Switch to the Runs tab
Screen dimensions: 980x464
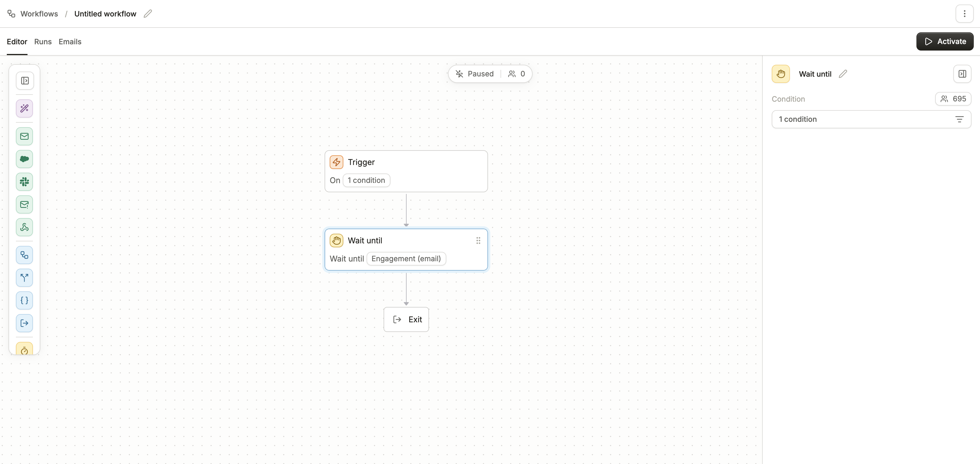(x=43, y=41)
